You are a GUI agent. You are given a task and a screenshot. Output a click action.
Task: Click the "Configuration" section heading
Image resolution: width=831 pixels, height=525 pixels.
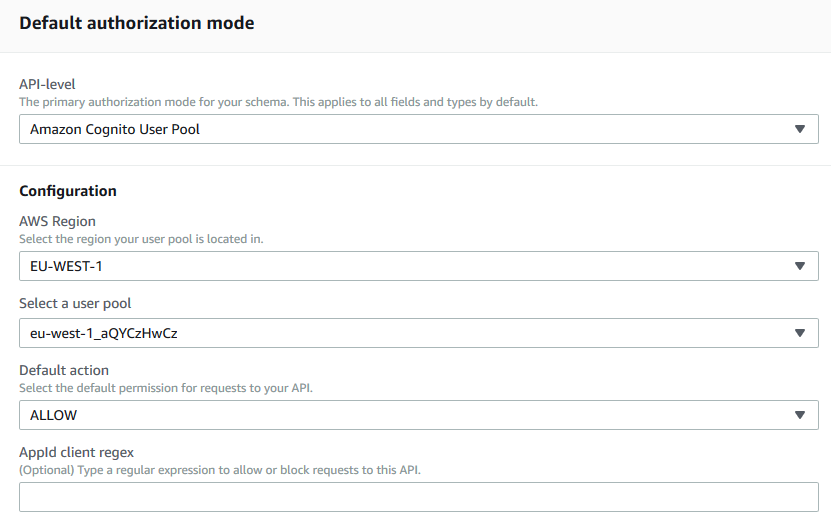(x=68, y=191)
